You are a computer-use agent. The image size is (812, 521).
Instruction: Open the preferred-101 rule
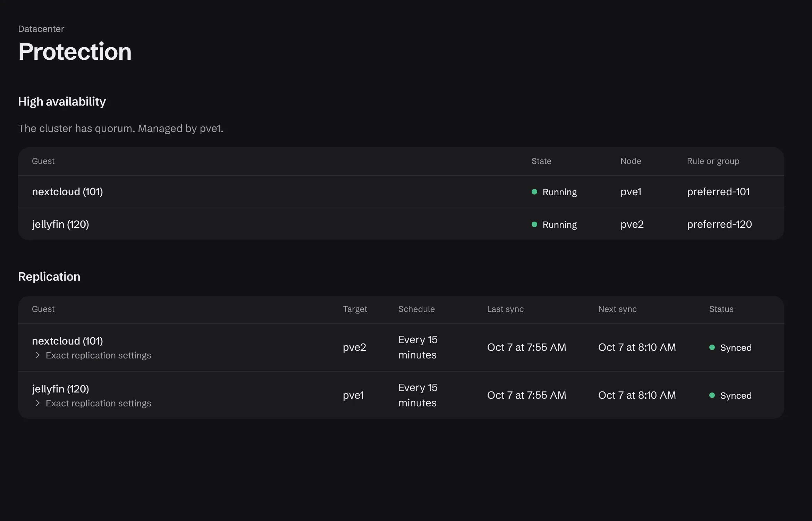click(718, 192)
